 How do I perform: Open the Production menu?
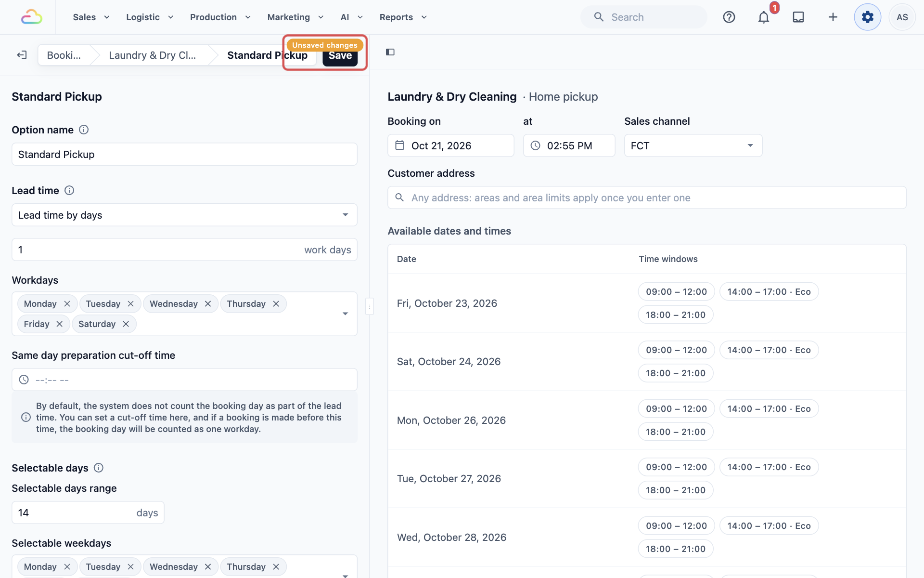tap(220, 17)
